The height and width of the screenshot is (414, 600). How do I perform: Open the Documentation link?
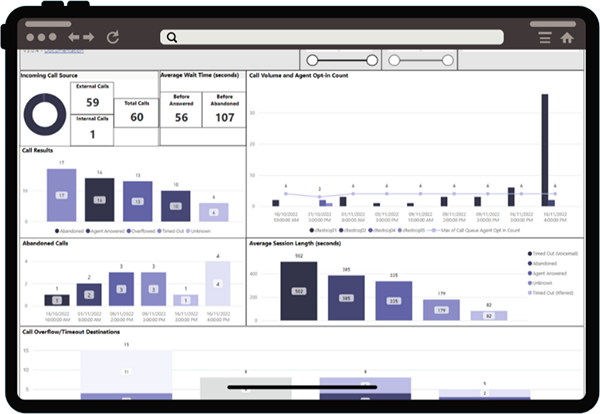point(64,51)
